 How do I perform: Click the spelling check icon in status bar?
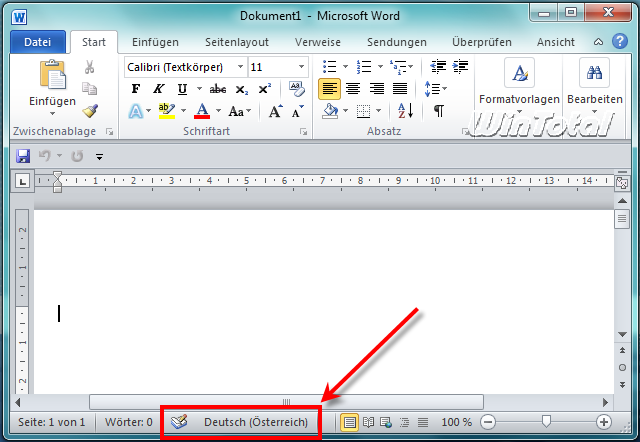point(179,422)
